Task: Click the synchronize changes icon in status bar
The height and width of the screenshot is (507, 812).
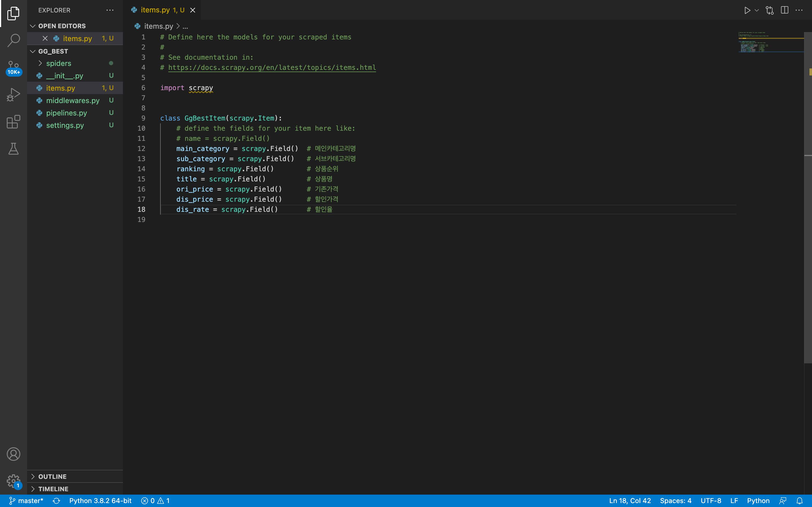Action: click(56, 501)
